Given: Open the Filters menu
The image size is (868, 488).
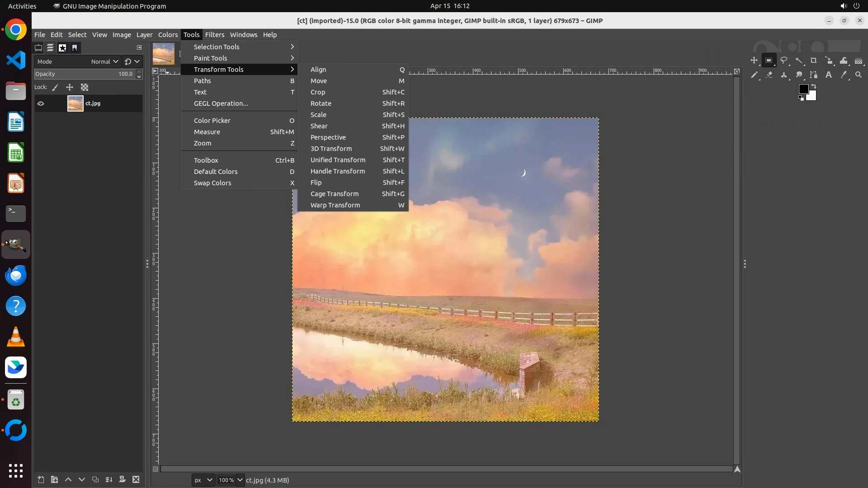Looking at the screenshot, I should 214,35.
